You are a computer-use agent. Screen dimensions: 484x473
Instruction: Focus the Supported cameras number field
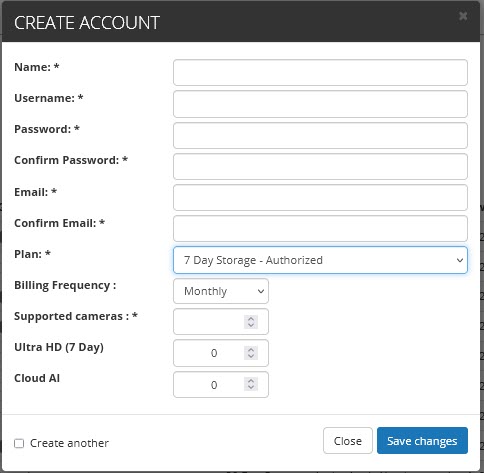(221, 322)
